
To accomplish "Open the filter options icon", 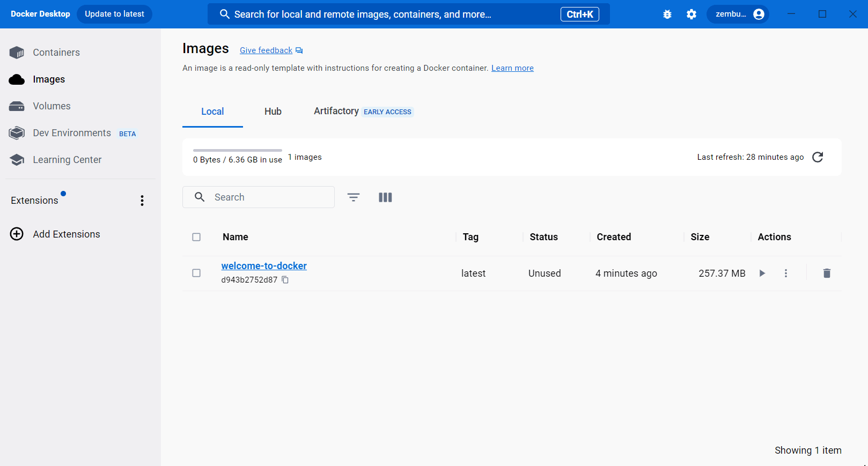I will click(354, 197).
